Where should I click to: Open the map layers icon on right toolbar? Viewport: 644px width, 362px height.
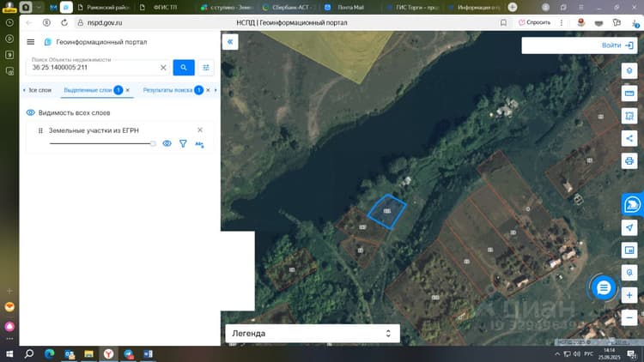pos(629,71)
